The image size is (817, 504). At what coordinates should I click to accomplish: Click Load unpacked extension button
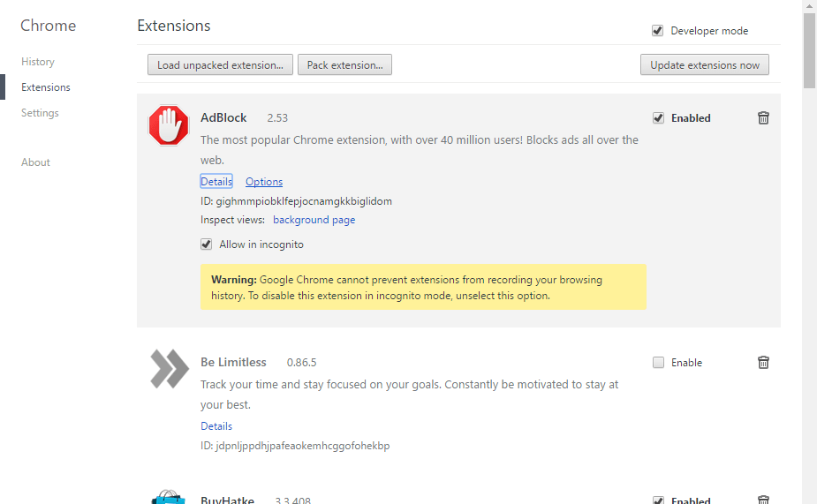tap(220, 64)
